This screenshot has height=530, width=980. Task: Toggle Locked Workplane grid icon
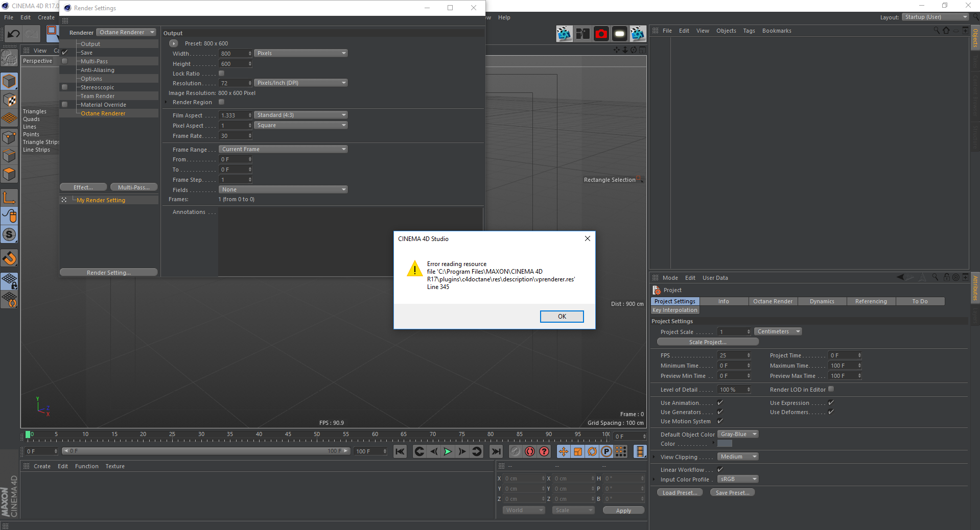coord(10,281)
